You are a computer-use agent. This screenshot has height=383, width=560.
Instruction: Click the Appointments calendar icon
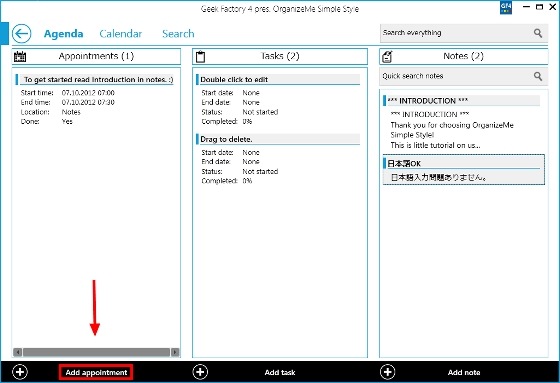tap(20, 56)
